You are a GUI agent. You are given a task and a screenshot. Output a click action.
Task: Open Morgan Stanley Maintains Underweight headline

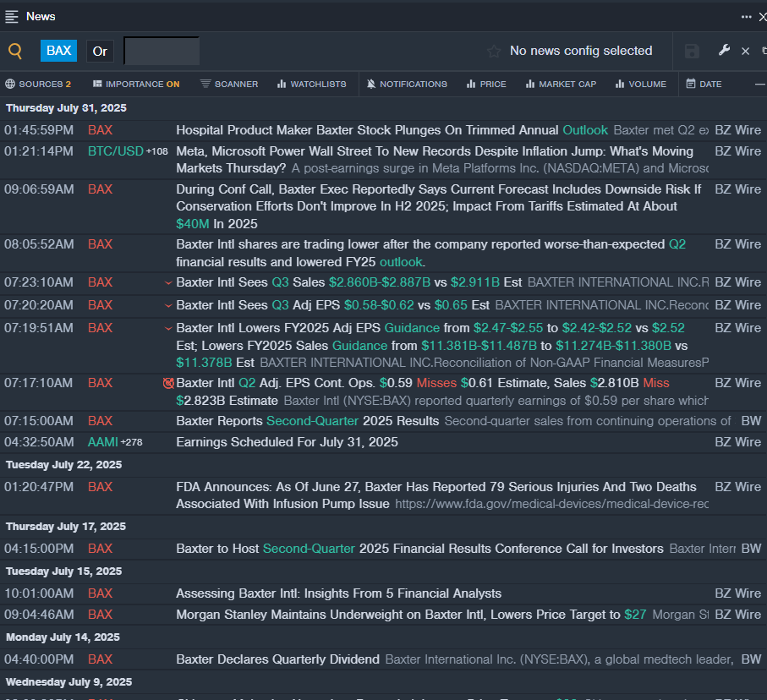click(411, 615)
